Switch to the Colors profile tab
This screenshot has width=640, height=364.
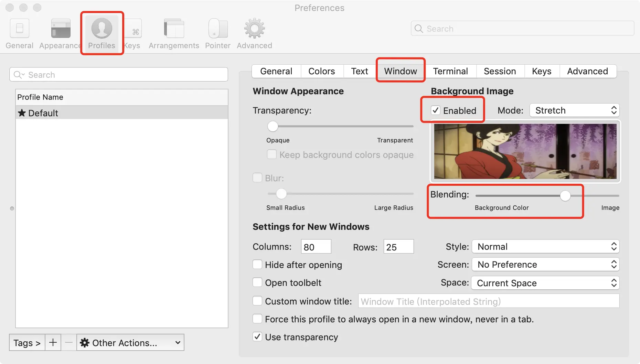pos(322,71)
